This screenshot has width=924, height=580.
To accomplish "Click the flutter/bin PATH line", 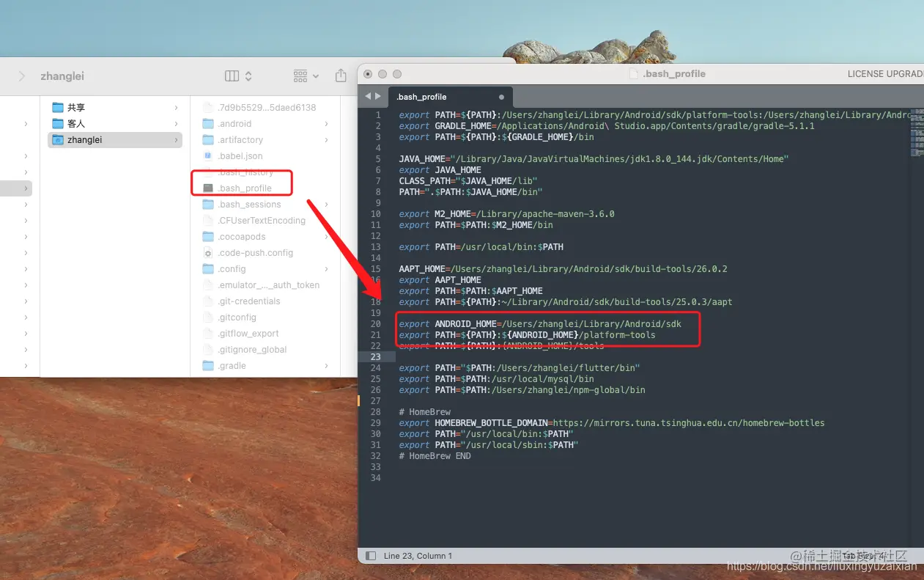I will 520,368.
